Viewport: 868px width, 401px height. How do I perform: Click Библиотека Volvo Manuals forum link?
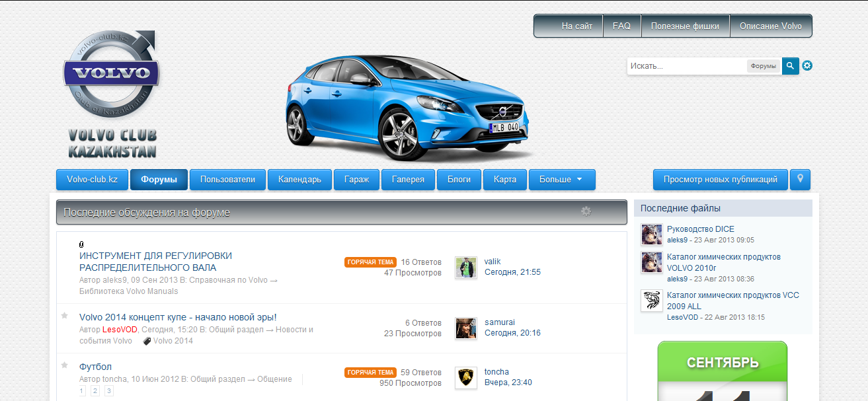(129, 291)
